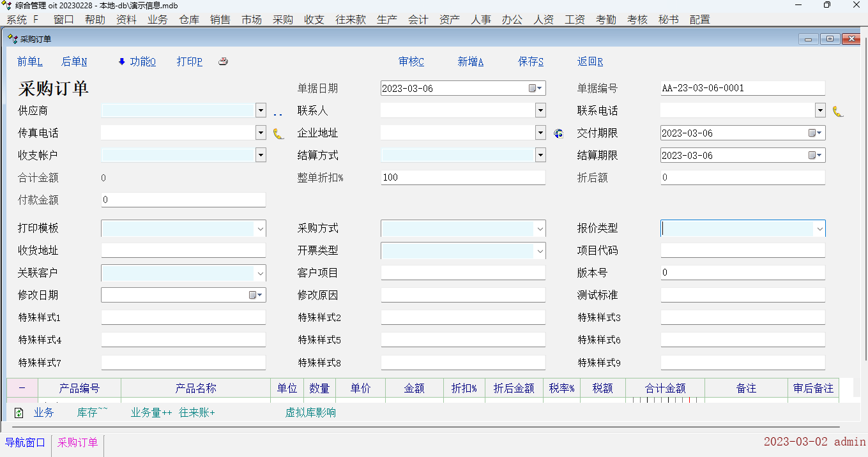Switch to the 导航窗口 tab
The image size is (868, 457).
click(26, 442)
